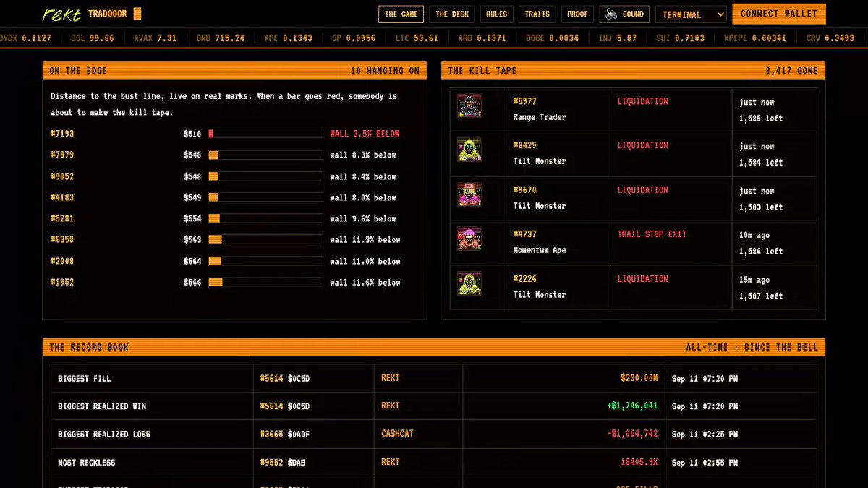Open avatar of trader #2226

pos(469,283)
